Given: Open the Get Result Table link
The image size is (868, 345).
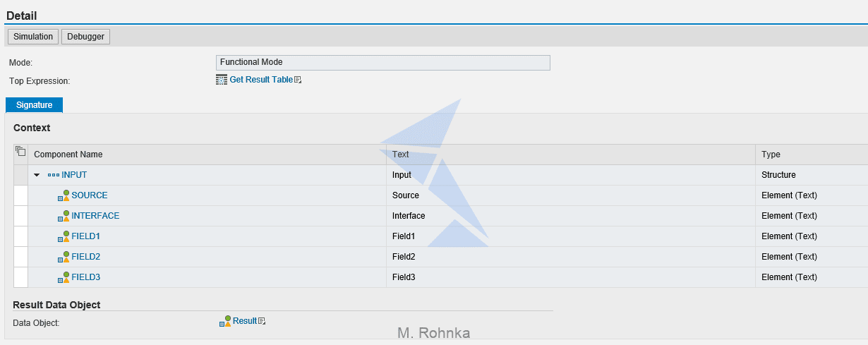Looking at the screenshot, I should [261, 80].
